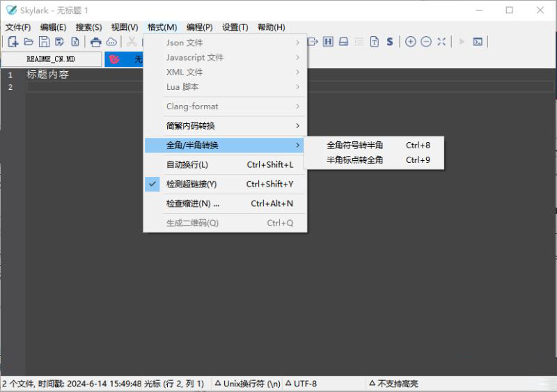
Task: Click the drive-shaped icon next to H
Action: pos(343,42)
